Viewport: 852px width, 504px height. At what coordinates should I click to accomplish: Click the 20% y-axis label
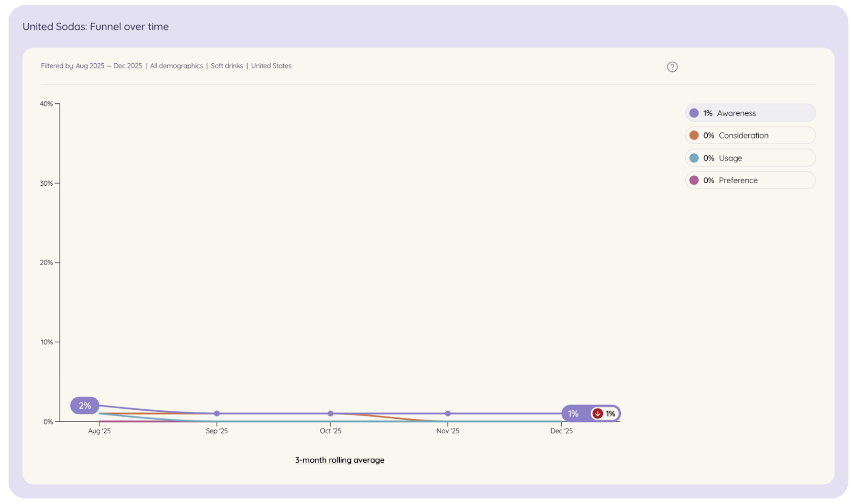[x=46, y=262]
